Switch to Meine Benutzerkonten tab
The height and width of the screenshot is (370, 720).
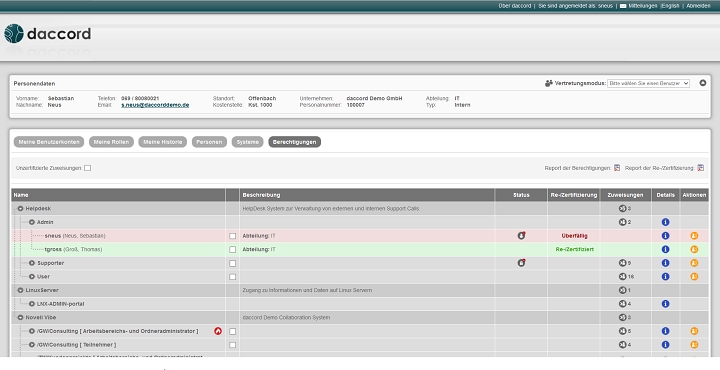pyautogui.click(x=49, y=142)
